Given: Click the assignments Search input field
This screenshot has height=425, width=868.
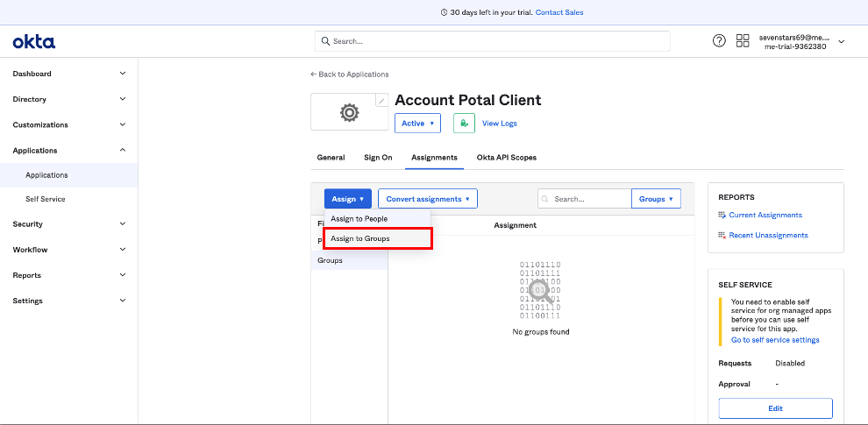Looking at the screenshot, I should 589,199.
